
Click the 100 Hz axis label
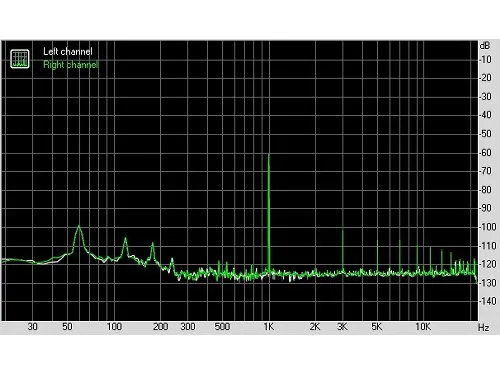[114, 327]
